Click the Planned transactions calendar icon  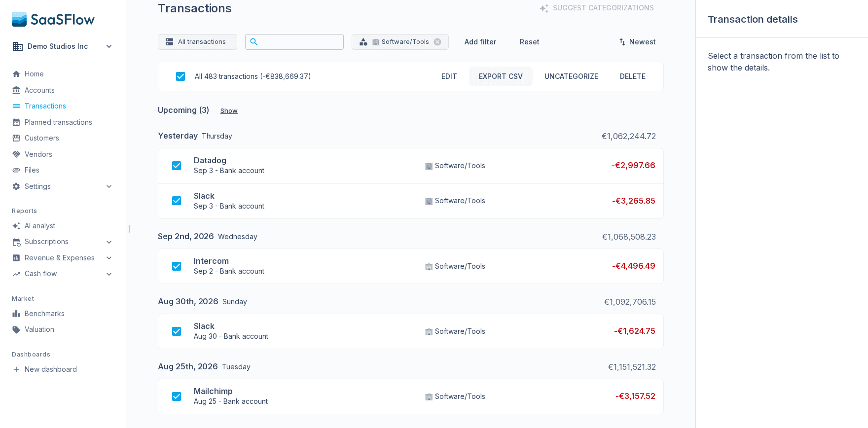[16, 122]
